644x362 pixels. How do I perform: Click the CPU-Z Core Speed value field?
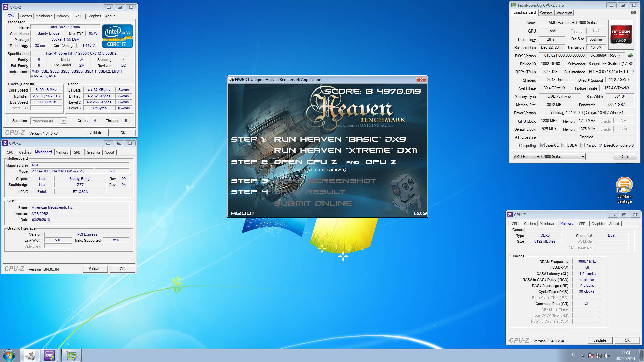46,90
